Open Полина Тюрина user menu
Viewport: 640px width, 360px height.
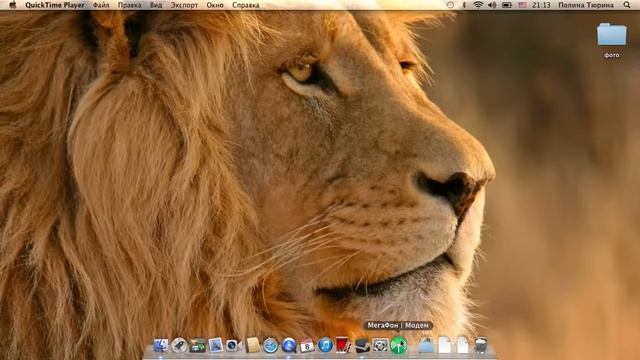tap(586, 5)
